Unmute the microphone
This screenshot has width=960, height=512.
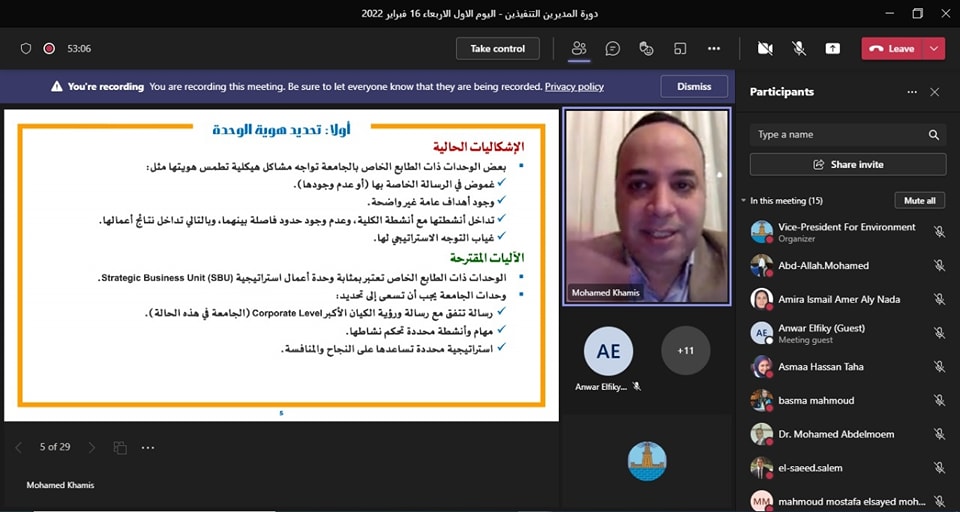coord(799,48)
